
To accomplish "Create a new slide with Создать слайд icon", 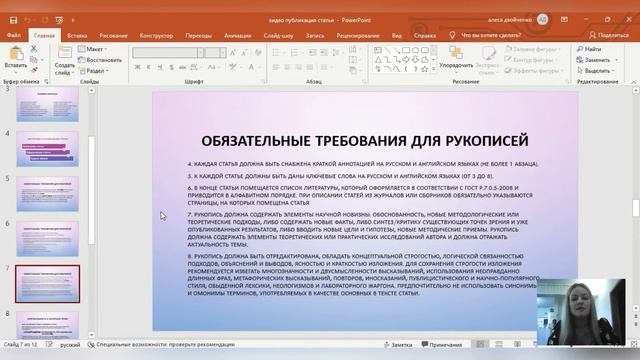I will (64, 53).
